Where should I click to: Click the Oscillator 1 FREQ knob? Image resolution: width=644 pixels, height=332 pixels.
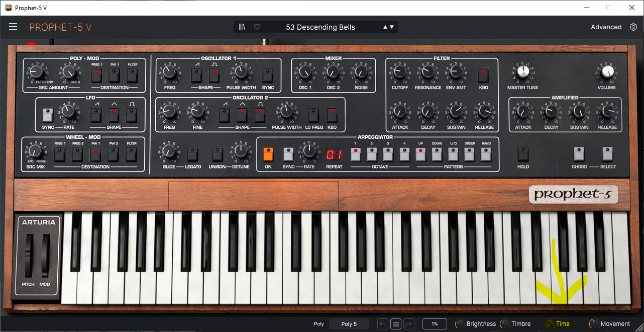169,72
